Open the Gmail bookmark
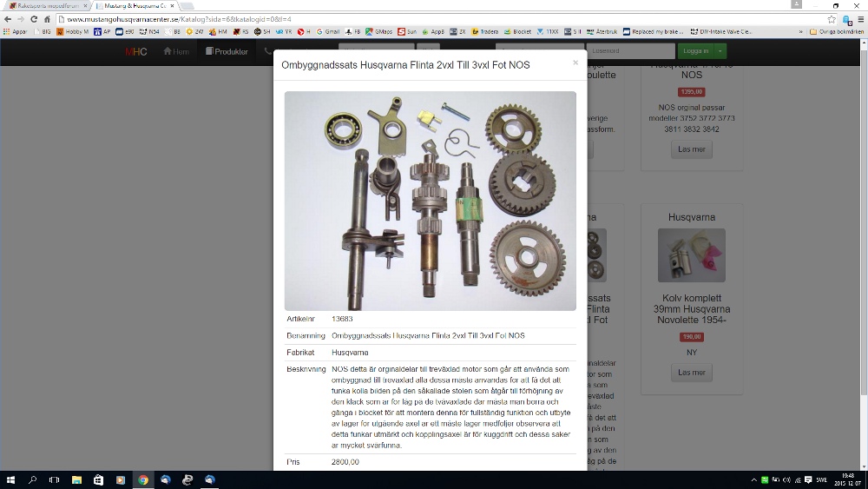This screenshot has height=489, width=868. point(328,31)
